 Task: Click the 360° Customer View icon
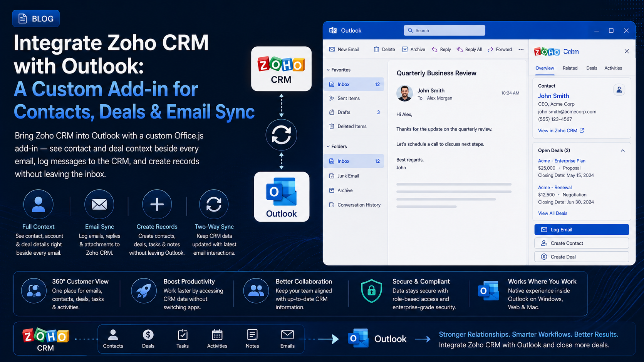point(34,291)
